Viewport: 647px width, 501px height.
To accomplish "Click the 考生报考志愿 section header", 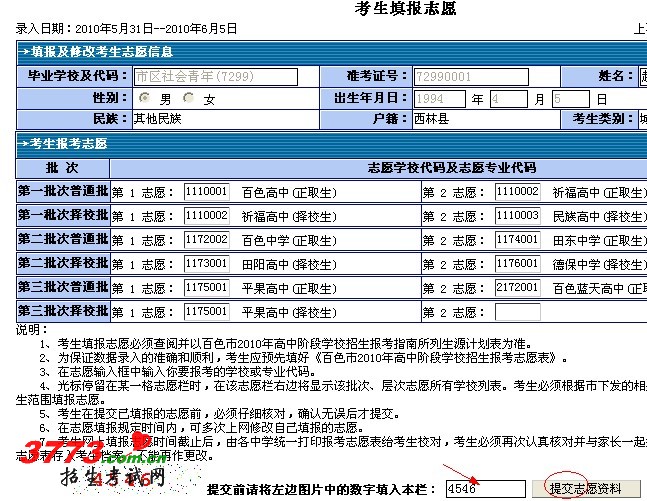I will coord(72,143).
